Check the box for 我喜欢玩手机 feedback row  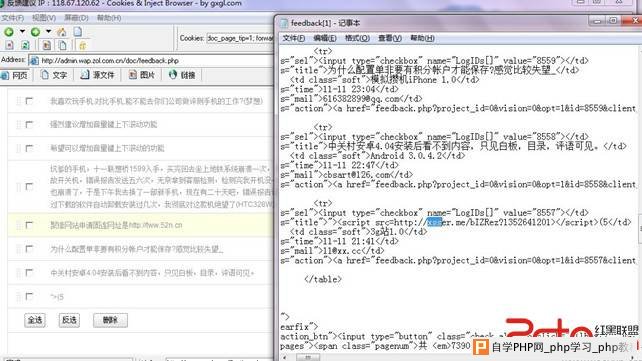pos(29,101)
